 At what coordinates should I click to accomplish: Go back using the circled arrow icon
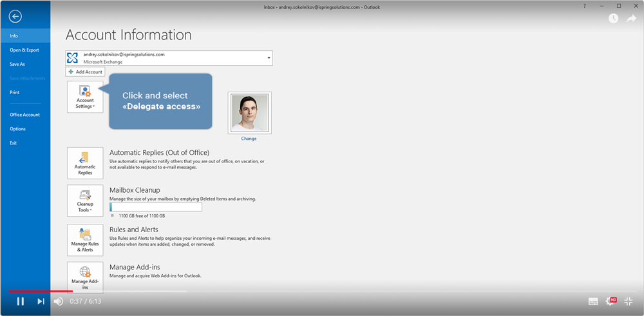coord(15,17)
